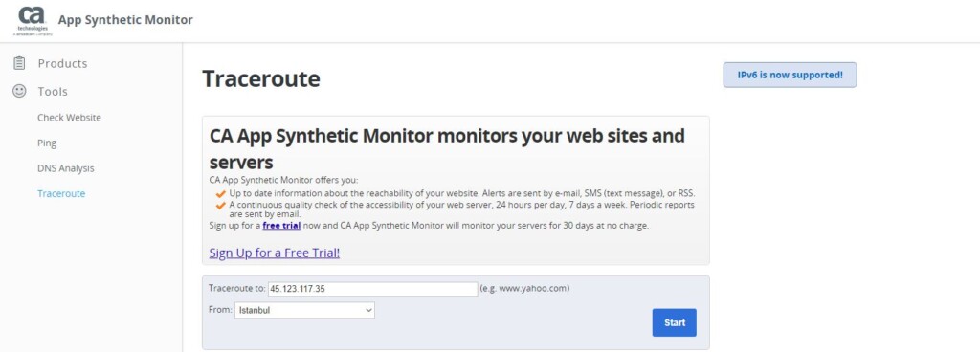Open Sign Up for a Free Trial link
This screenshot has height=352, width=980.
[x=275, y=253]
